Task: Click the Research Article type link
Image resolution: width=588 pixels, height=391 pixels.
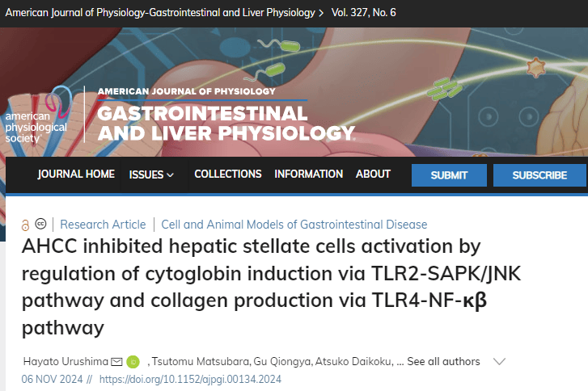Action: (103, 225)
